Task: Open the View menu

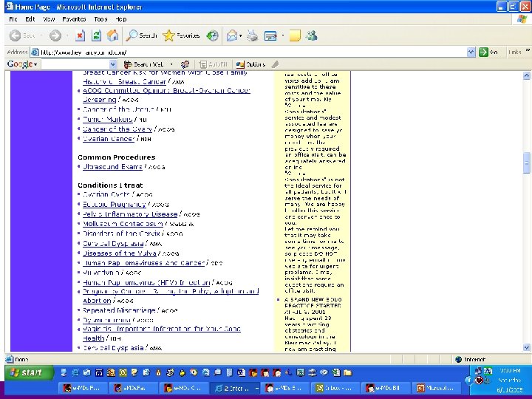Action: [x=50, y=19]
